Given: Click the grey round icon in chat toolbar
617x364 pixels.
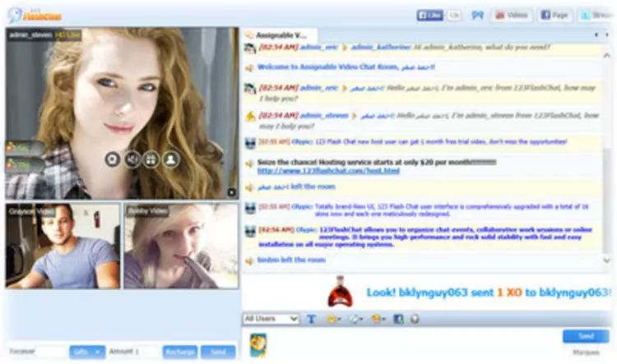Looking at the screenshot, I should (415, 319).
